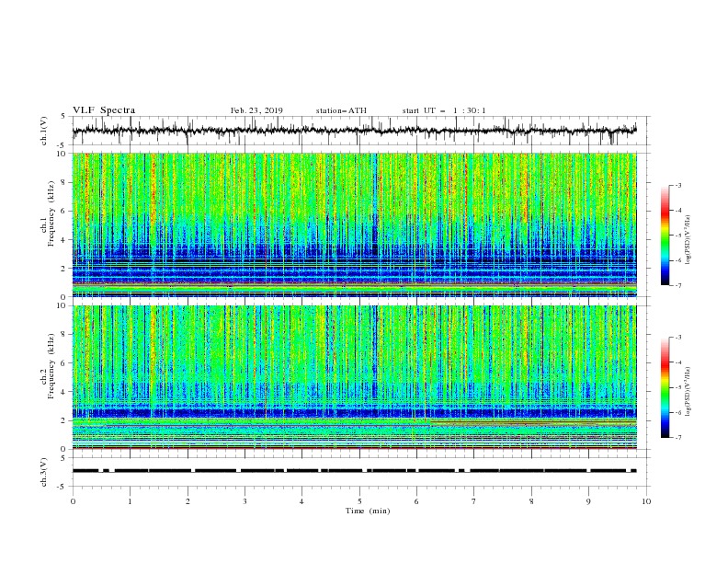
Task: Click the time axis tick label "5"
Action: pos(359,501)
